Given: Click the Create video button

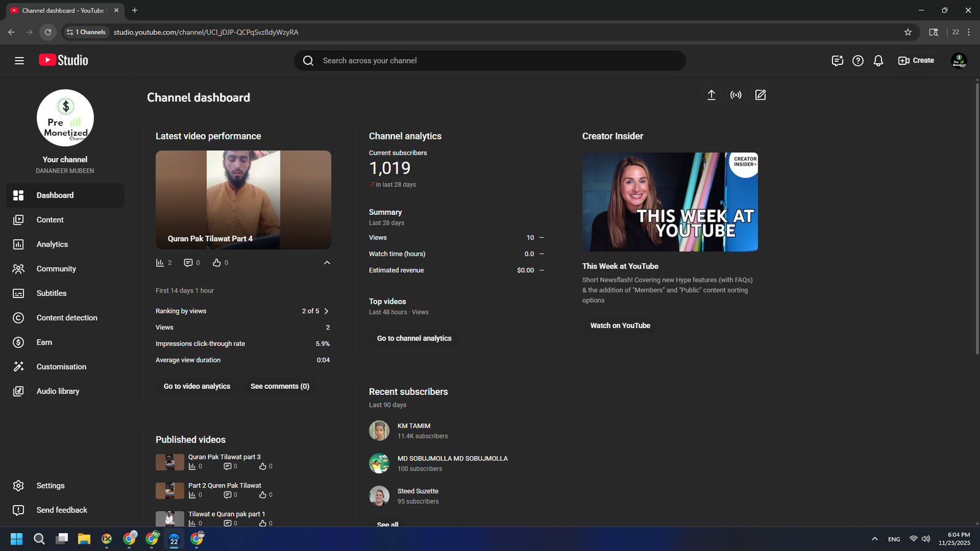Looking at the screenshot, I should 916,61.
